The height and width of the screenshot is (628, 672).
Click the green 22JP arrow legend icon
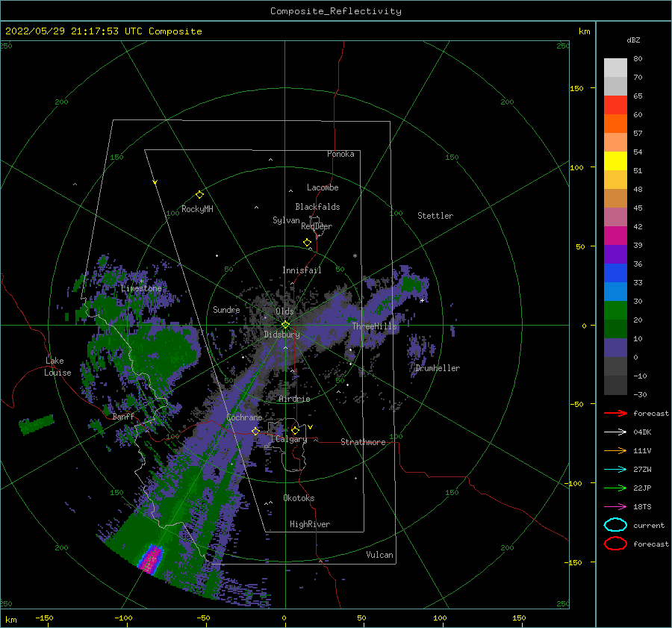[x=615, y=488]
